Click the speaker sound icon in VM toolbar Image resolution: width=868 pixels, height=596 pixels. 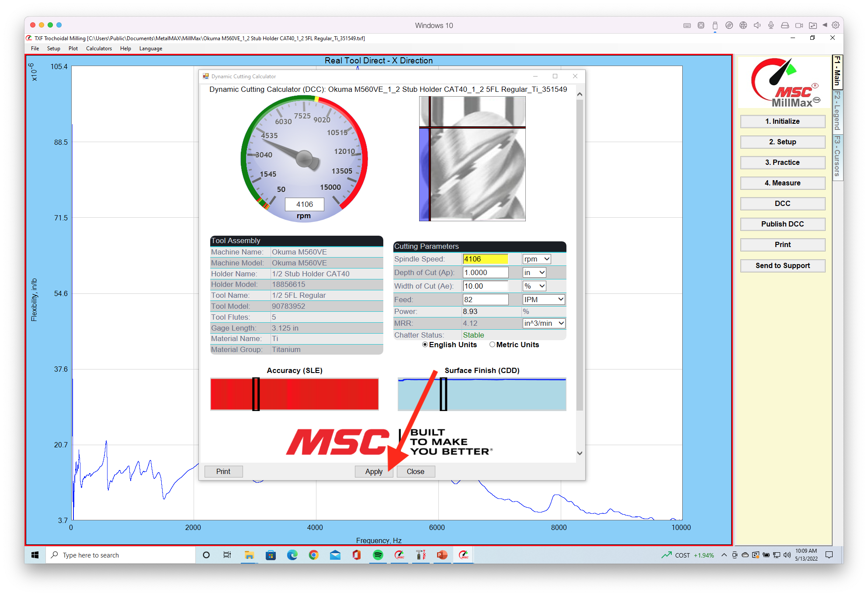click(757, 25)
